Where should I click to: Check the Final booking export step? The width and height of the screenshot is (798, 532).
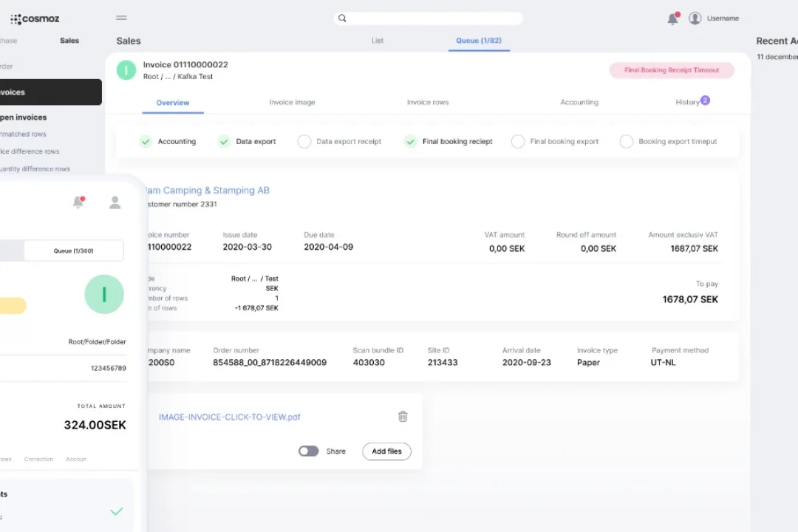(x=518, y=142)
